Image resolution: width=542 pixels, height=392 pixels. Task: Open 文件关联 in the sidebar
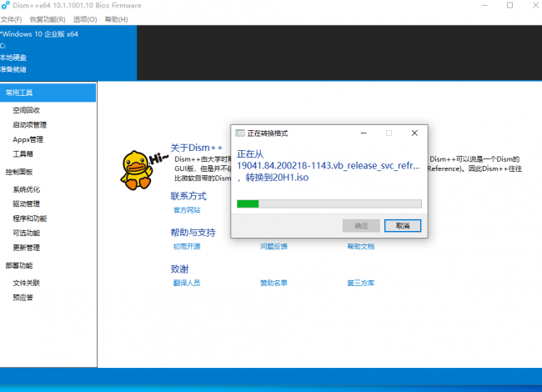[x=27, y=283]
